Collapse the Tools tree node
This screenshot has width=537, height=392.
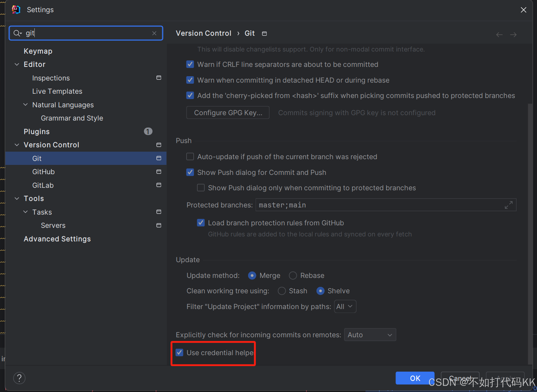tap(17, 199)
